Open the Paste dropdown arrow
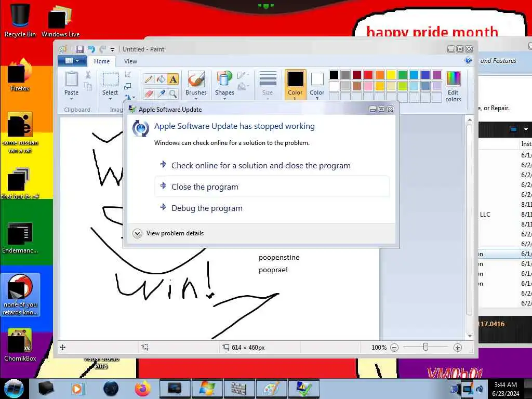532x399 pixels. tap(71, 99)
